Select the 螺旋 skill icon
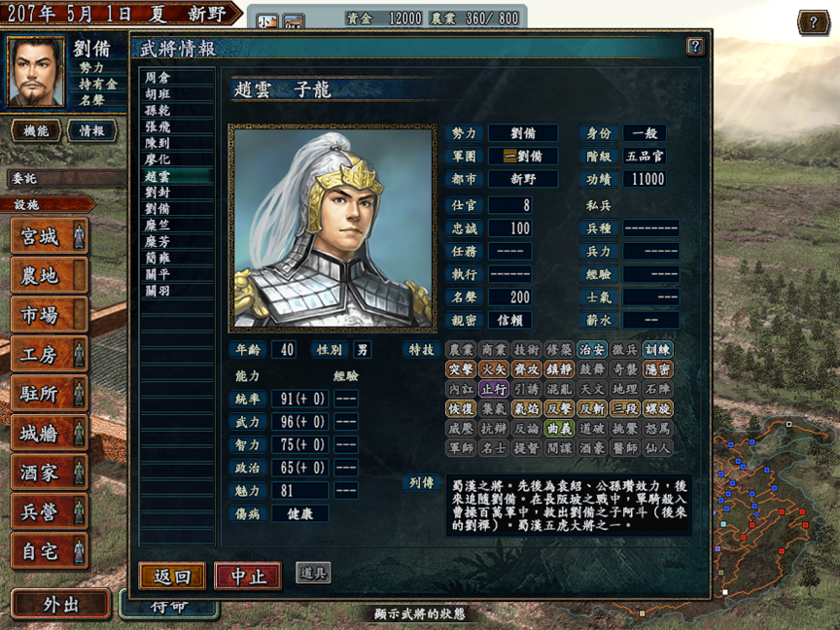Screen dimensions: 840x630 (x=657, y=408)
